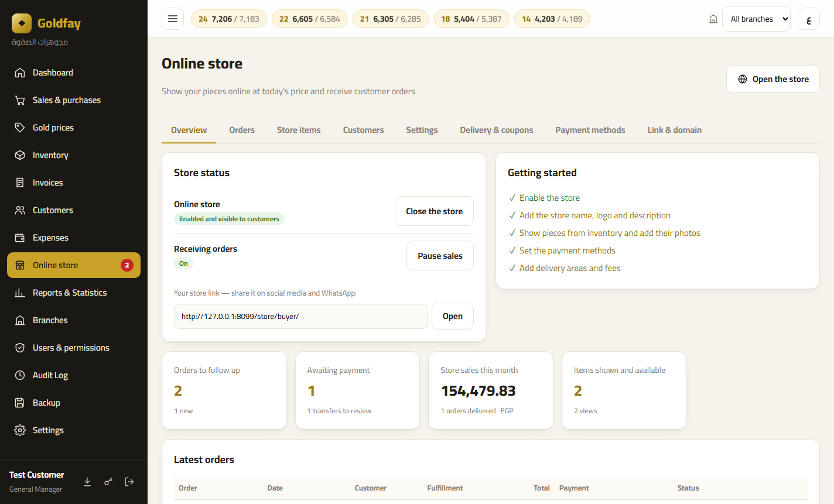Screen dimensions: 834x504
Task: Click the 'Total' column header
Action: coord(542,488)
